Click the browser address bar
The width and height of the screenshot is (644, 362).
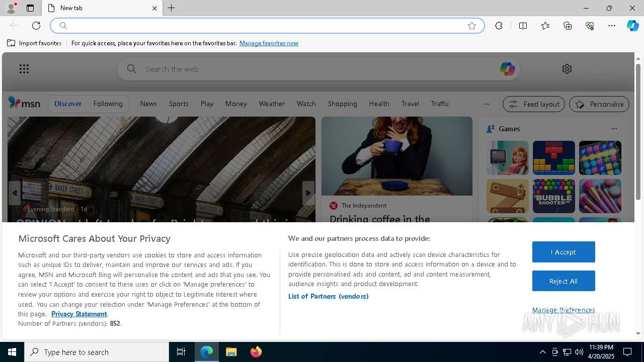tap(267, 26)
